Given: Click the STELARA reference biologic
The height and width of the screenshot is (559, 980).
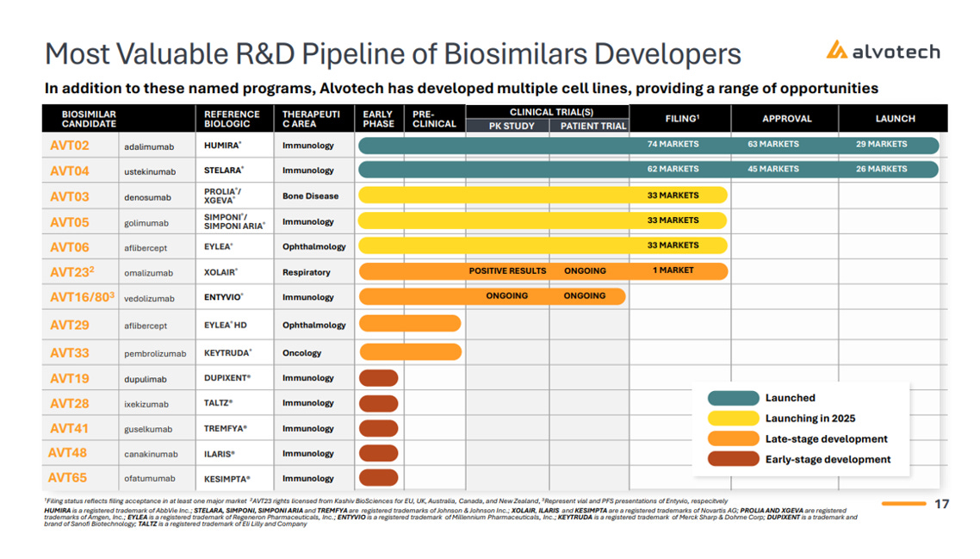Looking at the screenshot, I should click(224, 170).
